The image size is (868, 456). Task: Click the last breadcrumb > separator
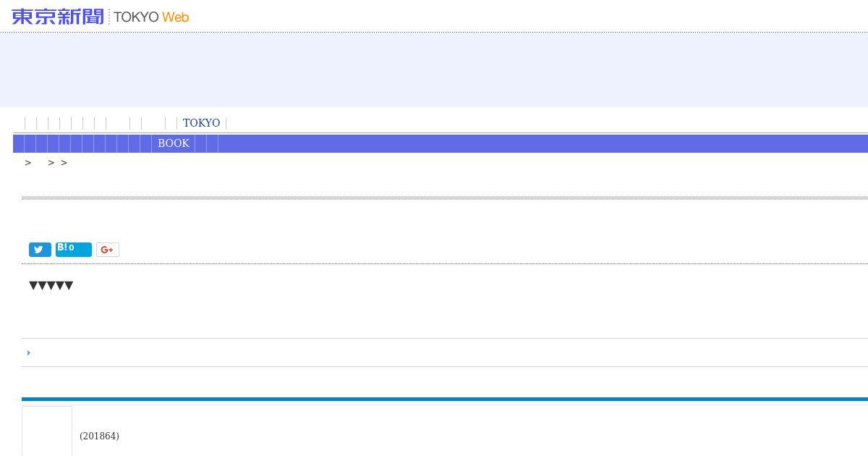tap(64, 163)
